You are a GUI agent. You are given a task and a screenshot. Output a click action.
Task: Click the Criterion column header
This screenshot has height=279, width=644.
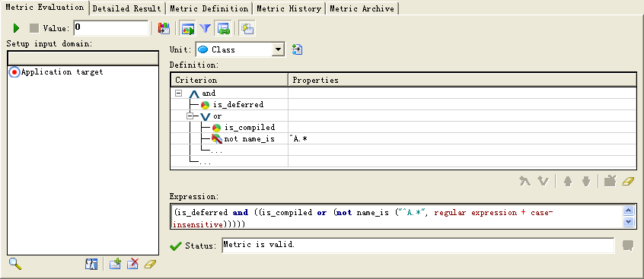coord(229,80)
